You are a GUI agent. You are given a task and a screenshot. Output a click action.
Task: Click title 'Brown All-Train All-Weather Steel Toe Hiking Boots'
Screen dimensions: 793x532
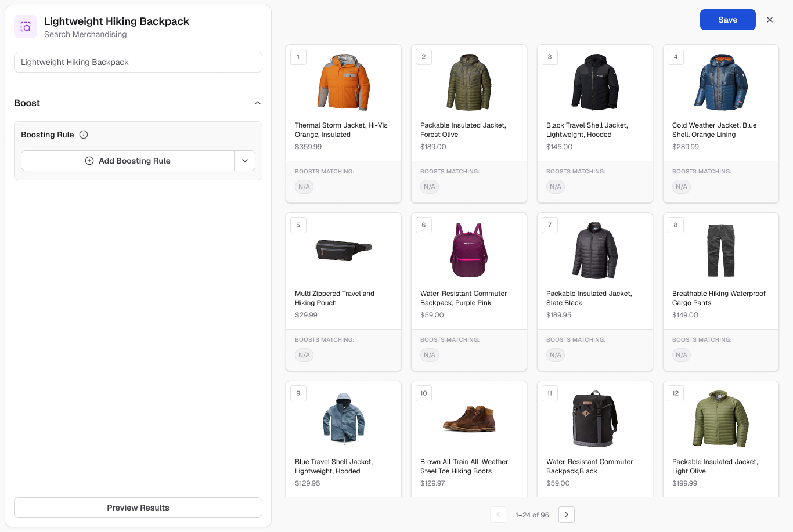click(464, 466)
